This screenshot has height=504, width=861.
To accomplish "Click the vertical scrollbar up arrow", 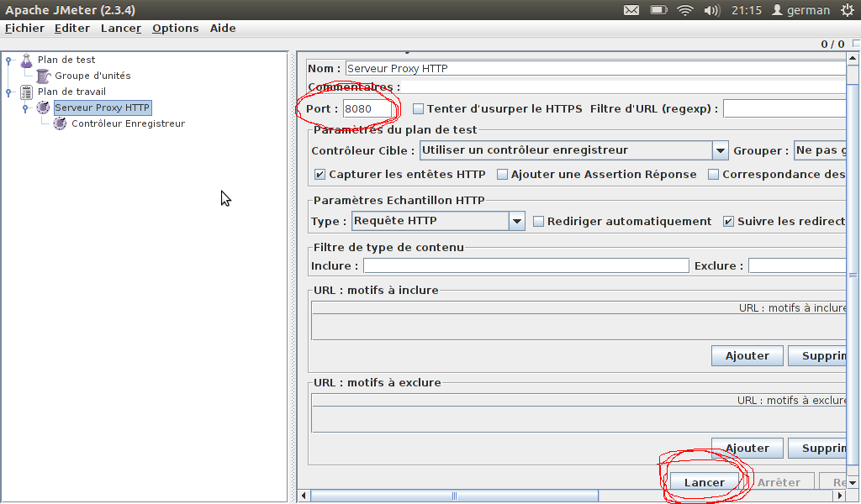I will 853,58.
